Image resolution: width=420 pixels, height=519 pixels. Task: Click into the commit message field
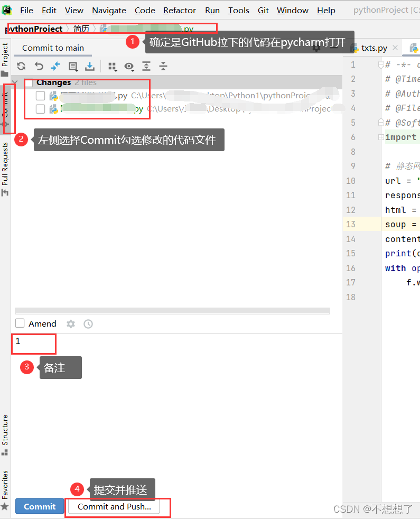pos(177,414)
